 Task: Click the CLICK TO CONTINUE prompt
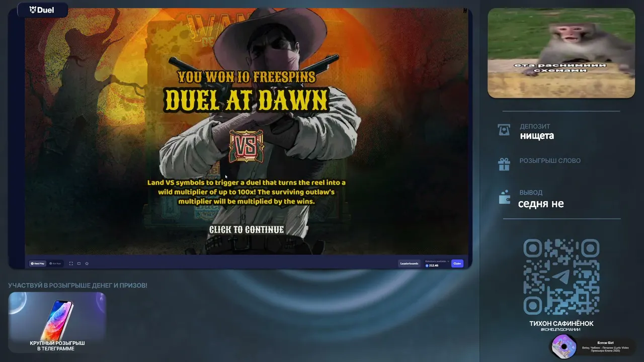pos(247,230)
